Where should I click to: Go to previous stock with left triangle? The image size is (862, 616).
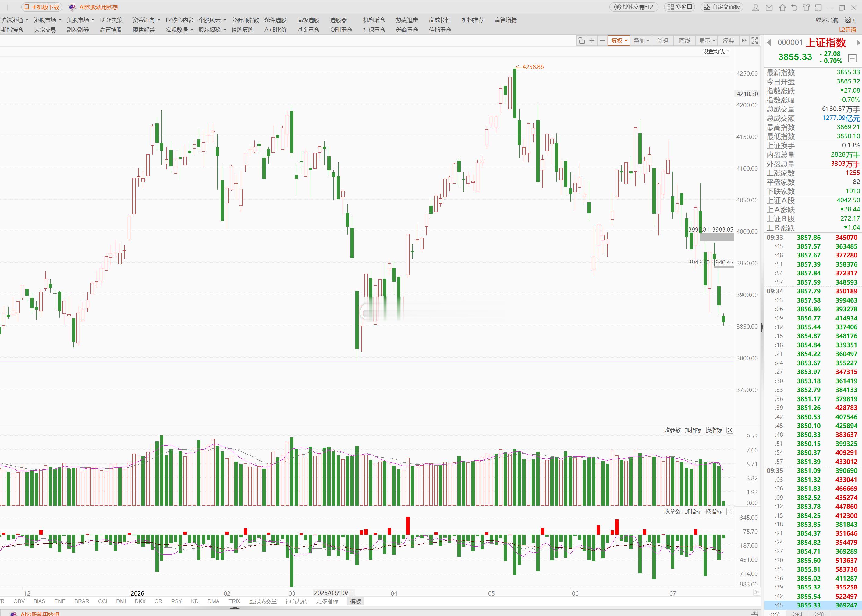(x=769, y=43)
